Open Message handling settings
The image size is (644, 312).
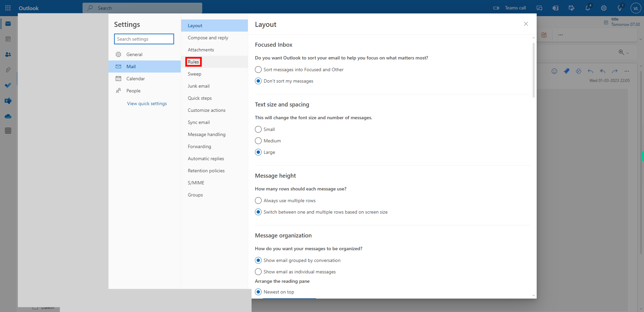(x=214, y=134)
